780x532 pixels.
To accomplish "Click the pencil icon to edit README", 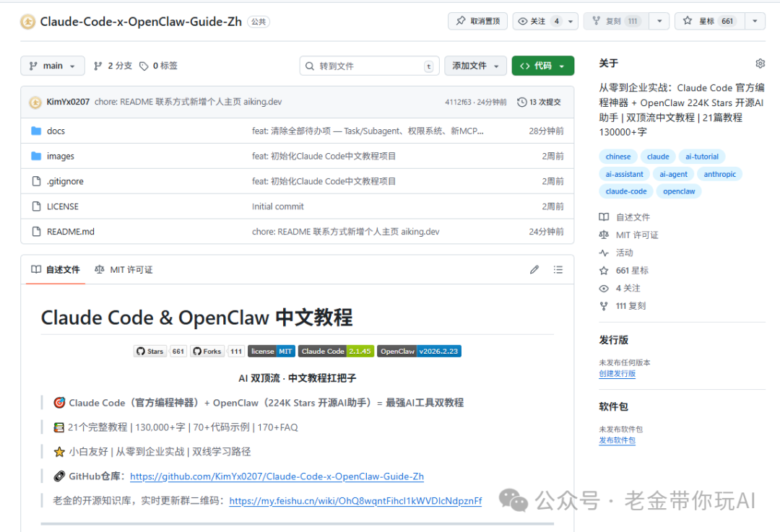I will point(534,269).
